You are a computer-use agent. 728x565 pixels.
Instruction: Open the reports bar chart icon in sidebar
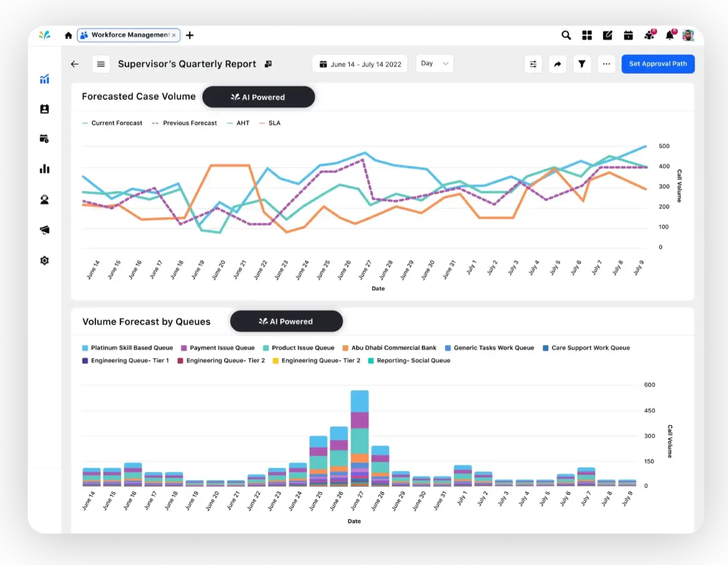(x=45, y=169)
